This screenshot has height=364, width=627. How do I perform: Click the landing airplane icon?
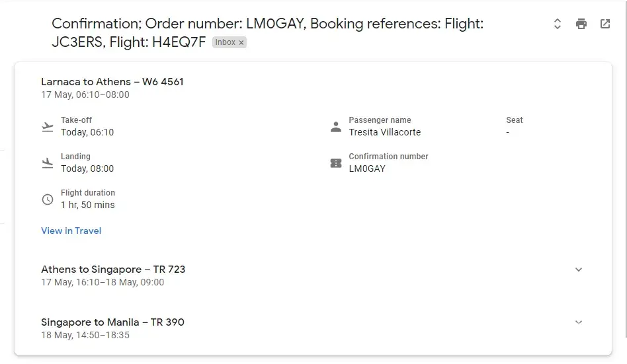[48, 163]
